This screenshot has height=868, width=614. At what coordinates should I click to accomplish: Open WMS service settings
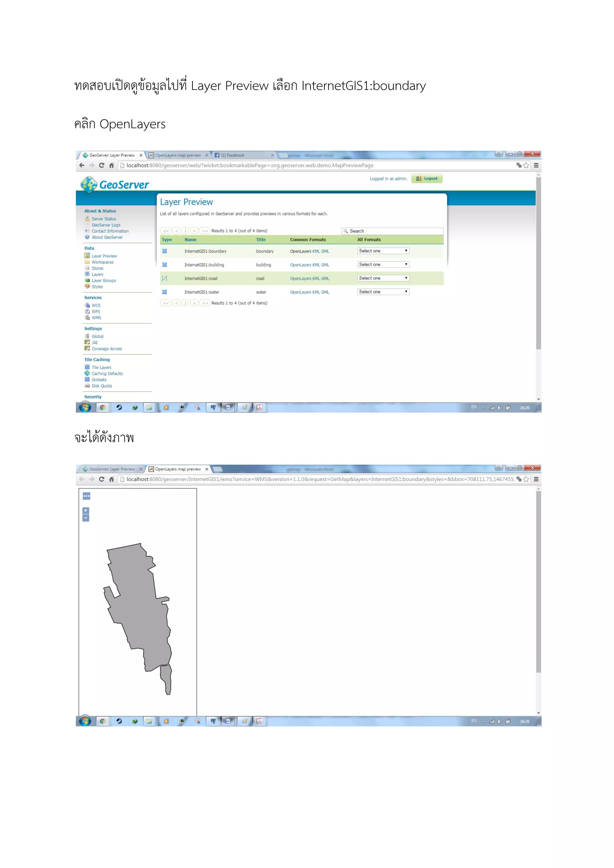coord(96,318)
